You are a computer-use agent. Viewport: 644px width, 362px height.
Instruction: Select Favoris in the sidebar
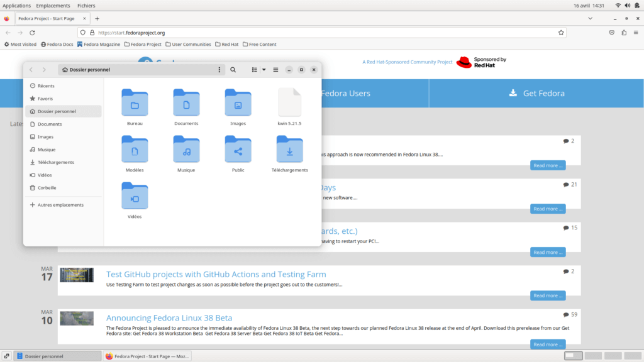64,99
